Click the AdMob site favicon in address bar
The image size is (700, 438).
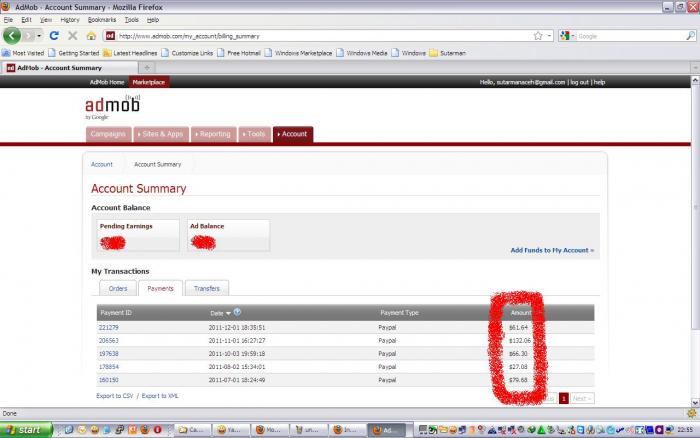(110, 36)
